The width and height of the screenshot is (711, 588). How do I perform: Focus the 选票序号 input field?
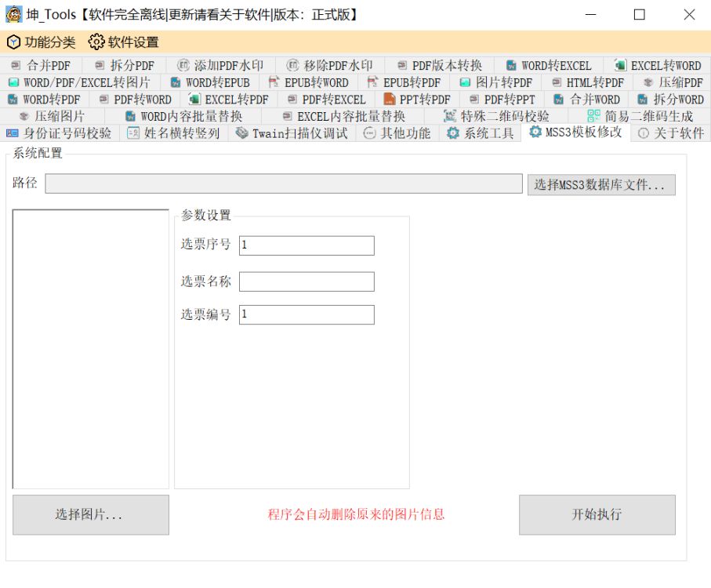coord(307,245)
